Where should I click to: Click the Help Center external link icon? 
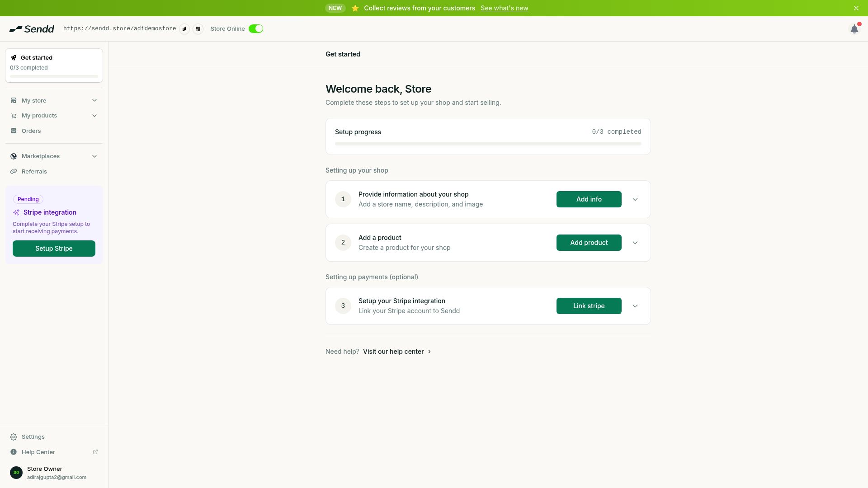pyautogui.click(x=95, y=452)
